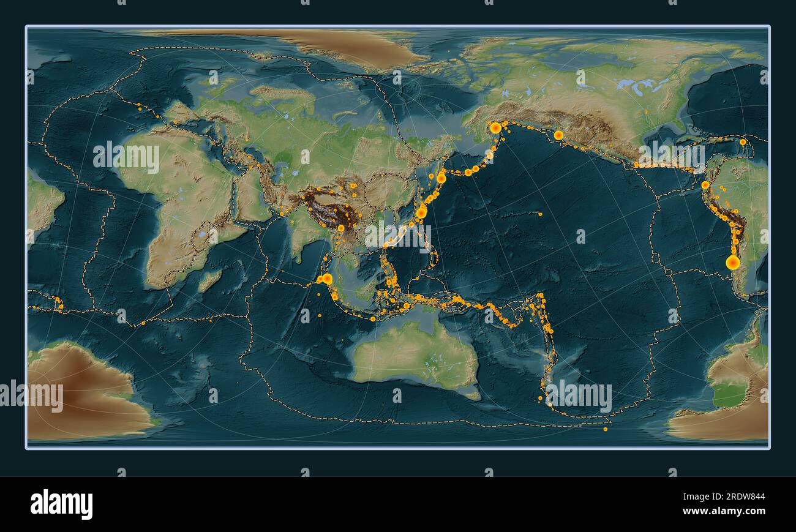Select the large earthquake marker in southern Alaska

(x=495, y=128)
